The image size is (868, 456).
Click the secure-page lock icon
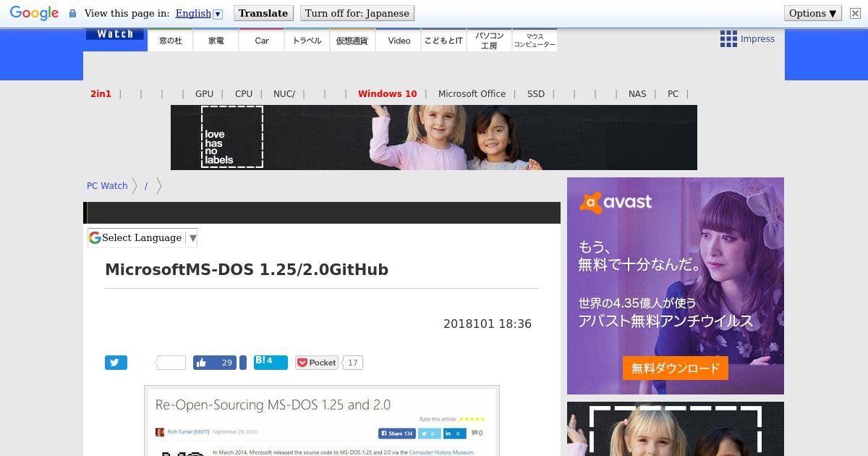point(72,13)
